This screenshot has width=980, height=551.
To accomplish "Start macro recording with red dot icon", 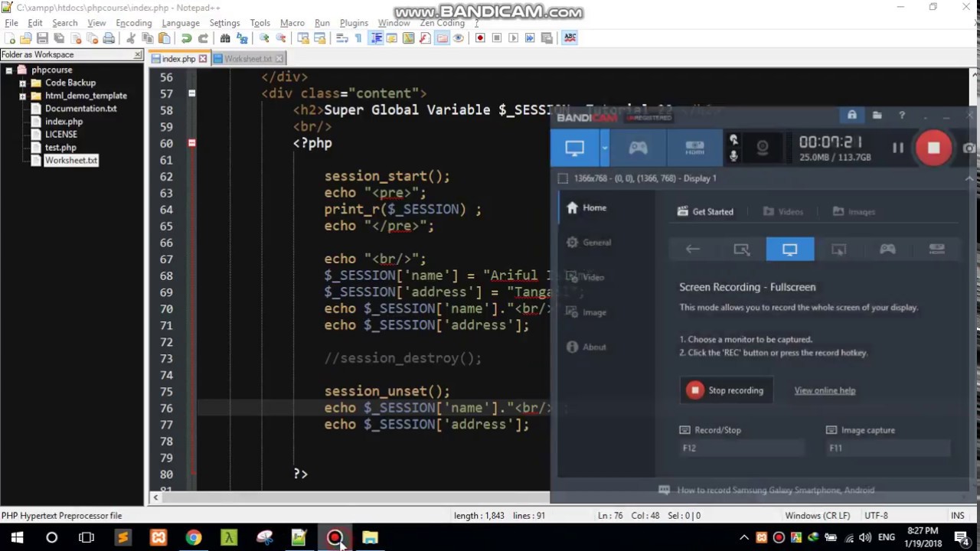I will (480, 38).
